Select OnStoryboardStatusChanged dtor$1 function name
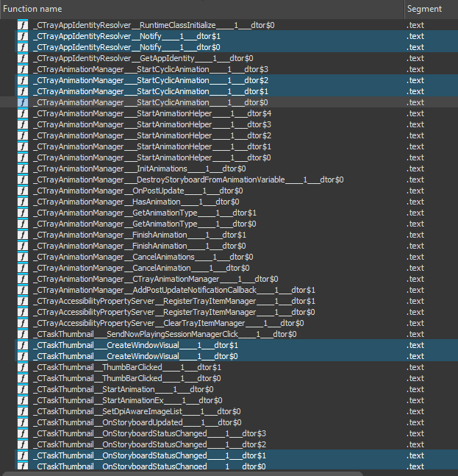The height and width of the screenshot is (476, 458). (149, 455)
